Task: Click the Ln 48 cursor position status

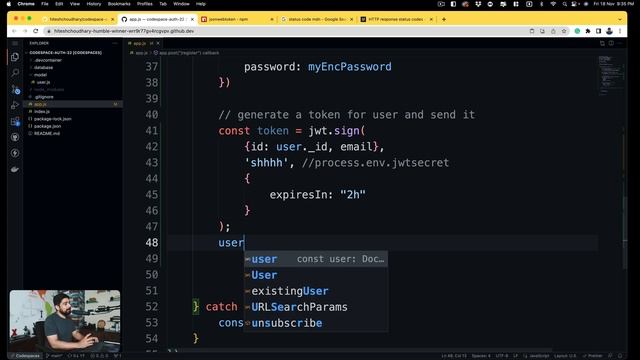Action: [x=454, y=356]
